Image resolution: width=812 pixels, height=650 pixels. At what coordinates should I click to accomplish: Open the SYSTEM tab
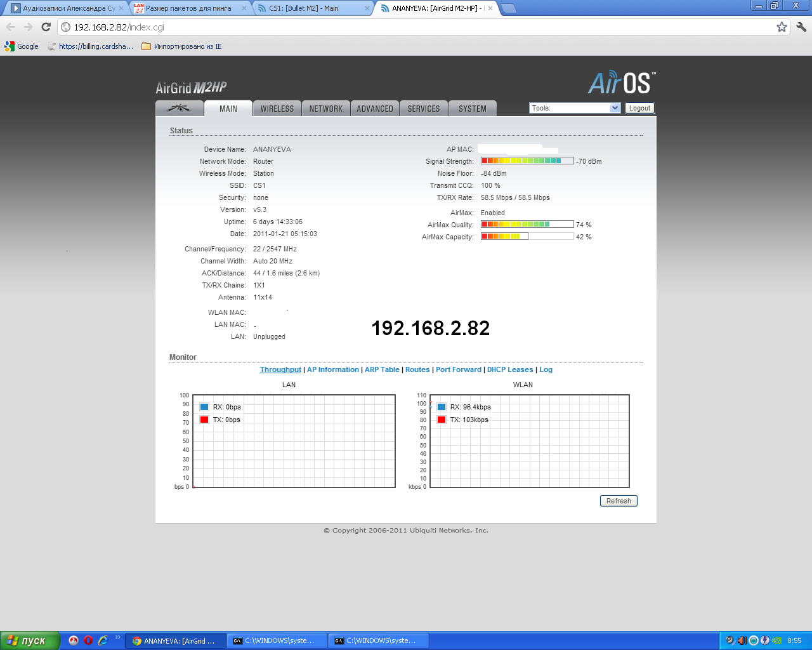pyautogui.click(x=473, y=109)
